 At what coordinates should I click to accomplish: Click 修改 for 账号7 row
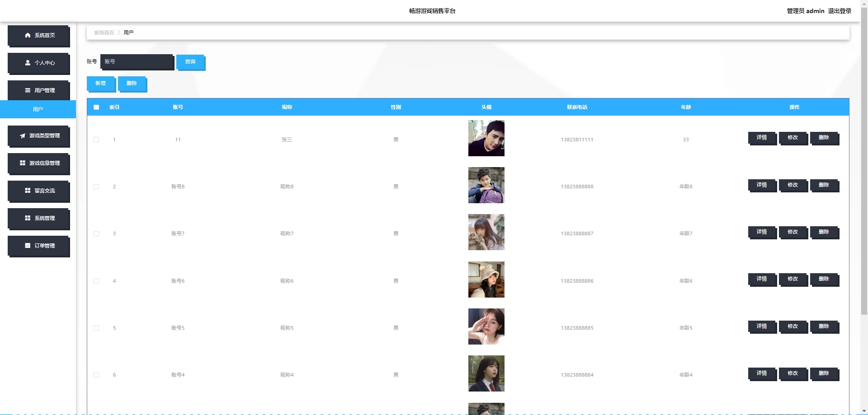793,233
